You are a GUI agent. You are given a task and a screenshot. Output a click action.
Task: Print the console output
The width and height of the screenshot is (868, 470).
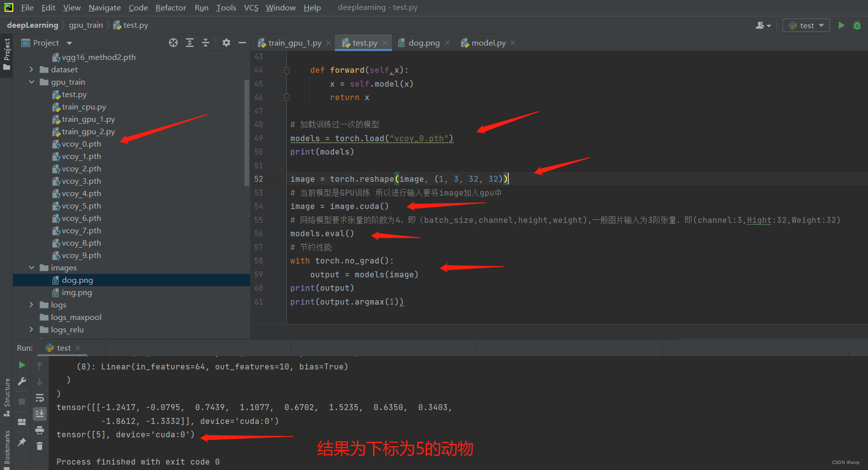(x=40, y=430)
